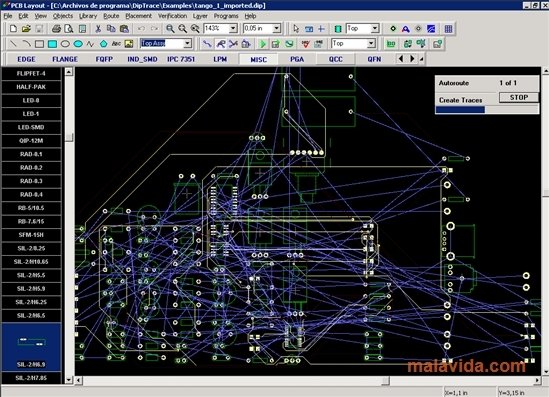Viewport: 549px width, 397px height.
Task: Switch to the QFN library tab
Action: tap(374, 59)
